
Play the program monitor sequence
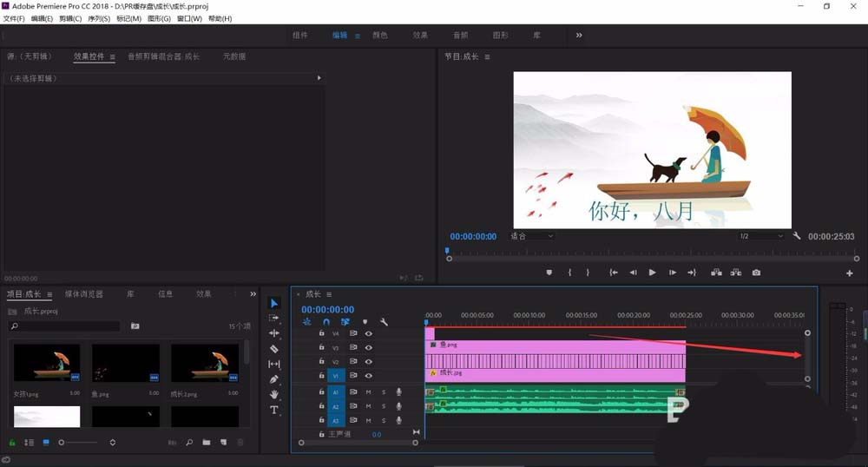[652, 273]
